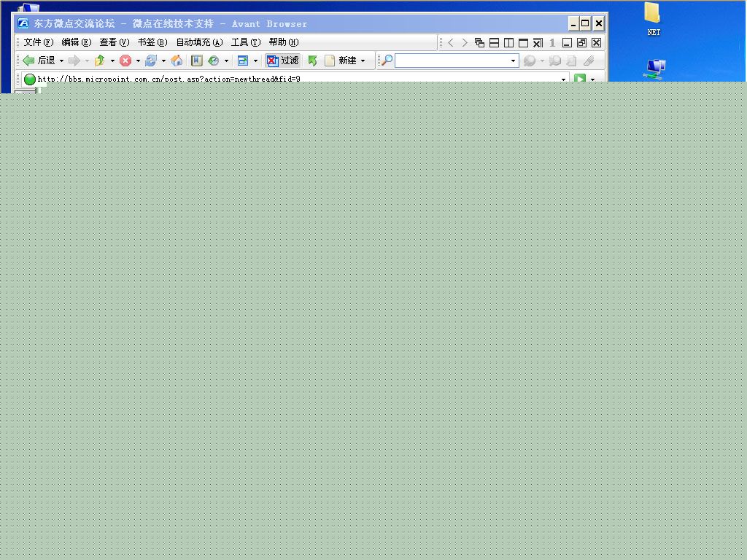Minimize the current tab page icon
This screenshot has width=747, height=560.
coord(567,43)
